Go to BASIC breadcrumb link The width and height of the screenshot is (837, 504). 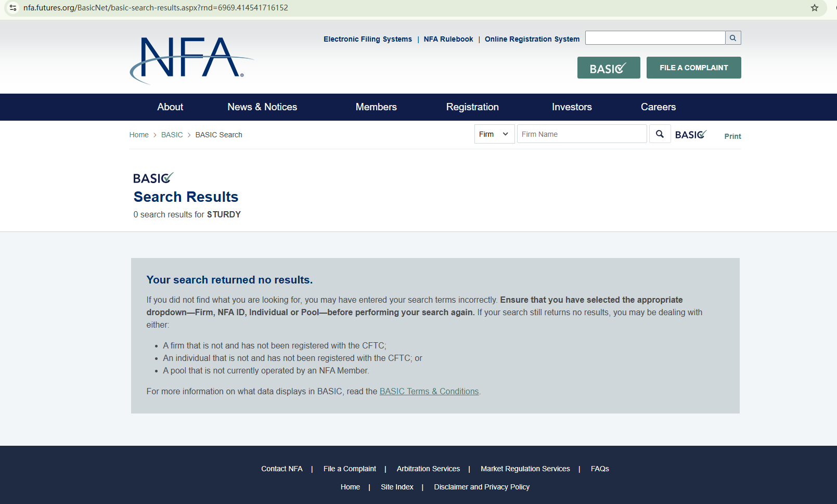(172, 135)
